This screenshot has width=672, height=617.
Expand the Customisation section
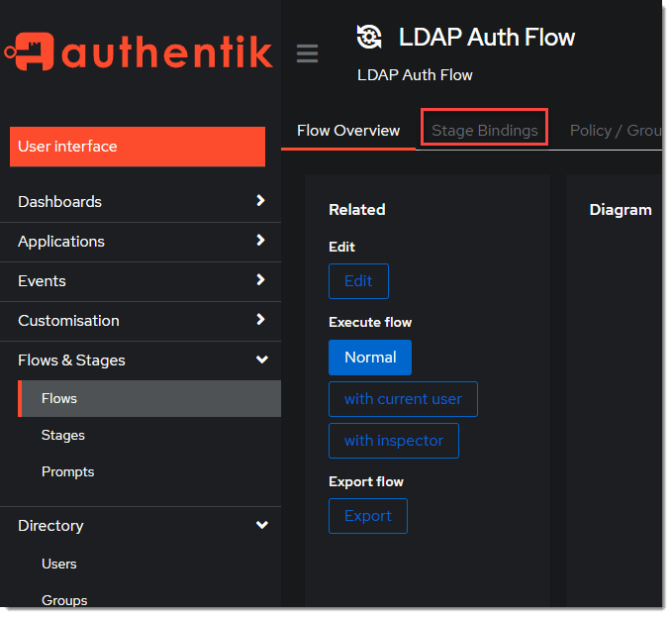140,320
